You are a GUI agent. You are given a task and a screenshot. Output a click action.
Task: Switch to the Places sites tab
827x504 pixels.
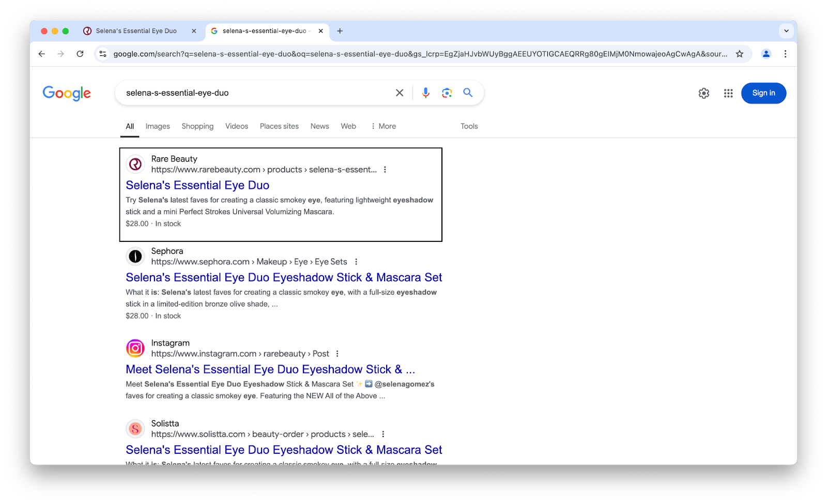coord(279,126)
